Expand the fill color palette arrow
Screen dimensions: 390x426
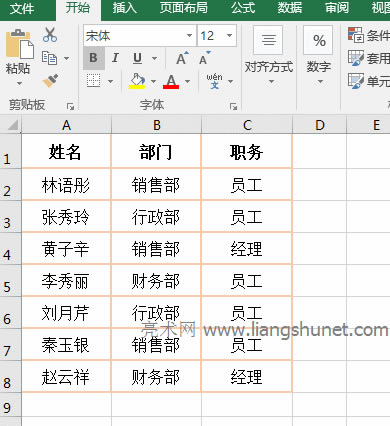153,81
